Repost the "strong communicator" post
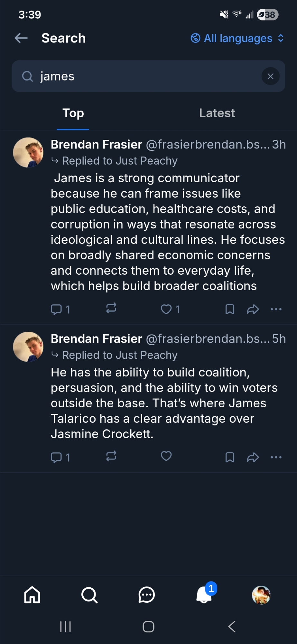 111,308
